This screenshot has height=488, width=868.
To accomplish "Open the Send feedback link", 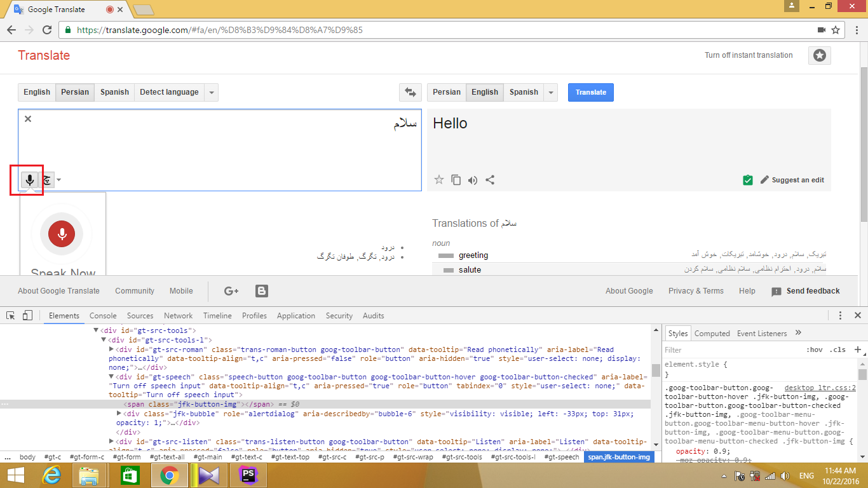I will tap(806, 291).
